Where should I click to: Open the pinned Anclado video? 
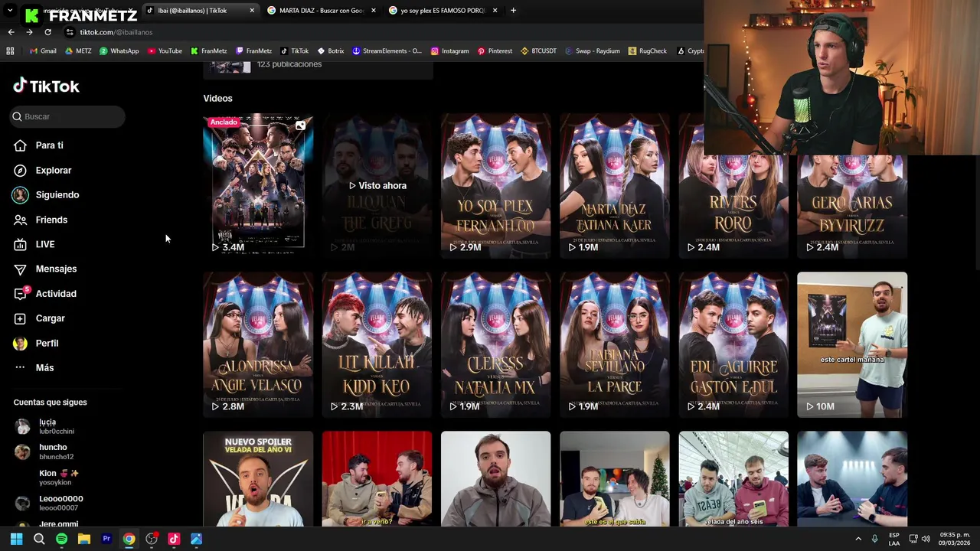258,185
